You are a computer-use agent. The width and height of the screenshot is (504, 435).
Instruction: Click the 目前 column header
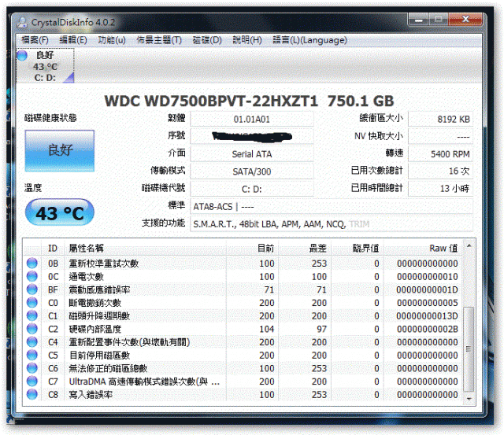click(253, 248)
